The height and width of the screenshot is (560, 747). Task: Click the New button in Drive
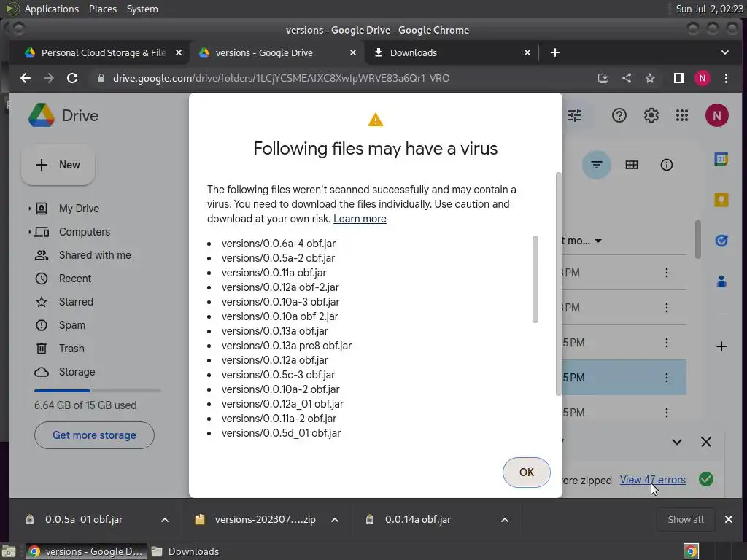pyautogui.click(x=58, y=165)
